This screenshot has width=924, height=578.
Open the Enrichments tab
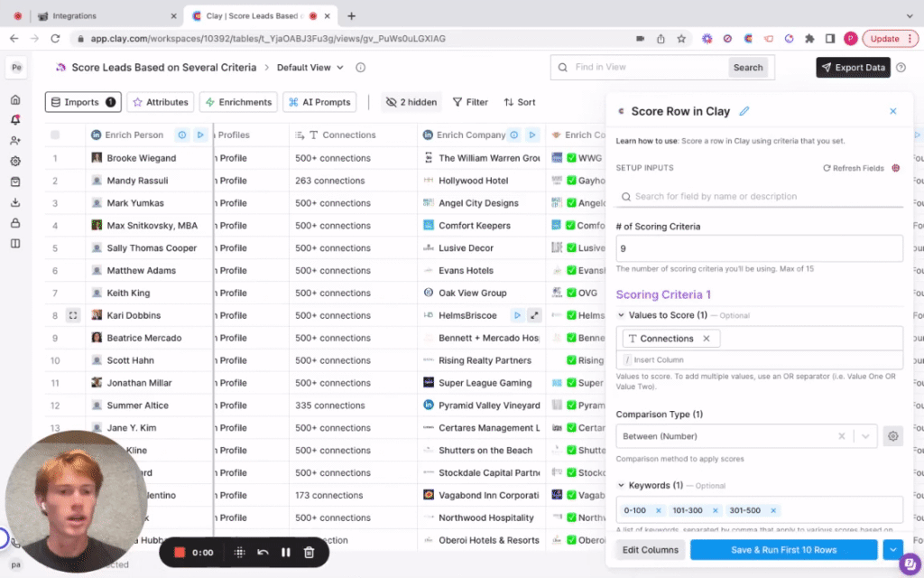click(x=238, y=102)
